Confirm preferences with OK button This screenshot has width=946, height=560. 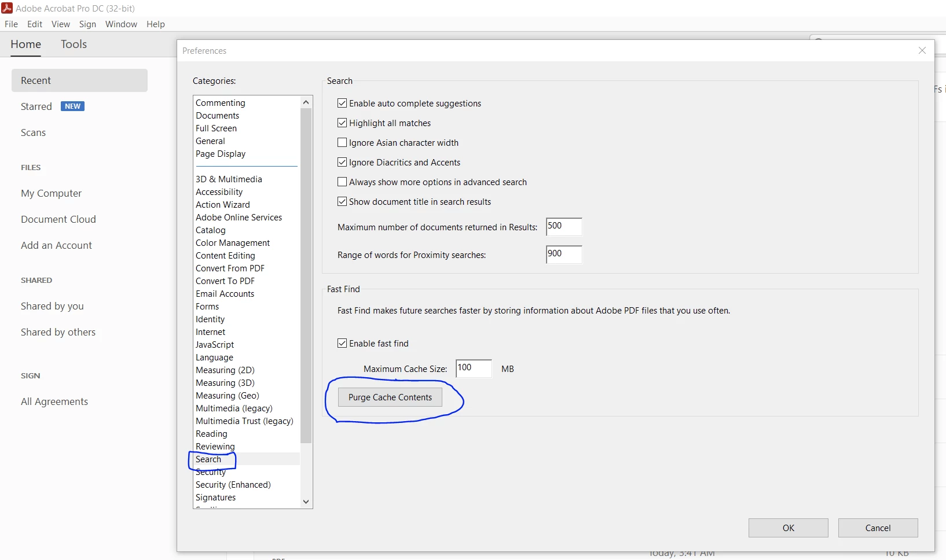pyautogui.click(x=788, y=528)
